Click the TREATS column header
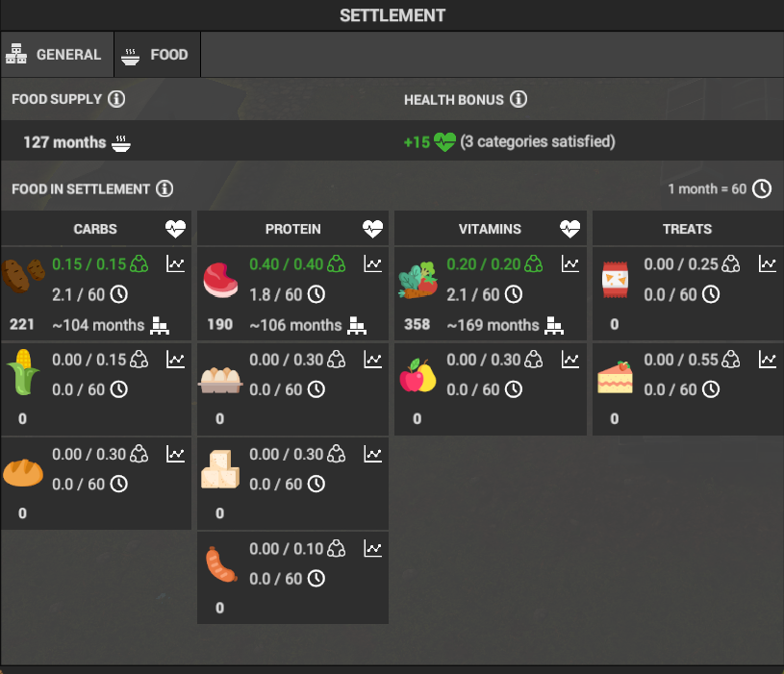This screenshot has height=674, width=784. (x=688, y=229)
